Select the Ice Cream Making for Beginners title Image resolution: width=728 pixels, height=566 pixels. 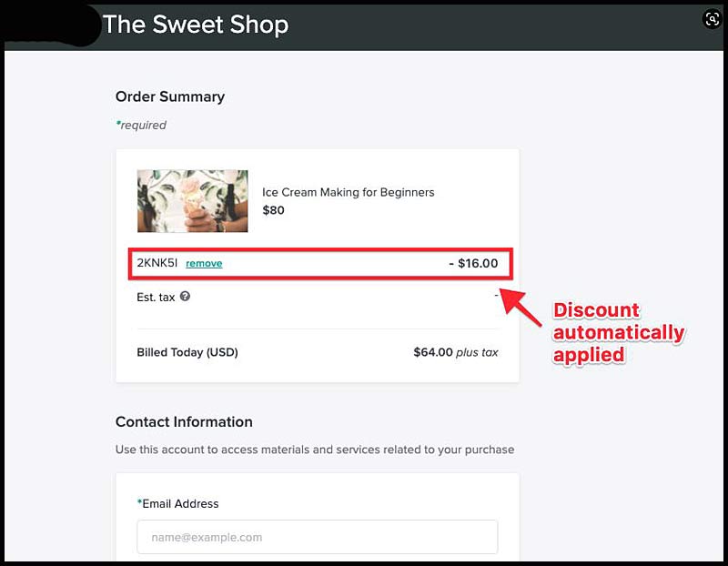pyautogui.click(x=349, y=192)
